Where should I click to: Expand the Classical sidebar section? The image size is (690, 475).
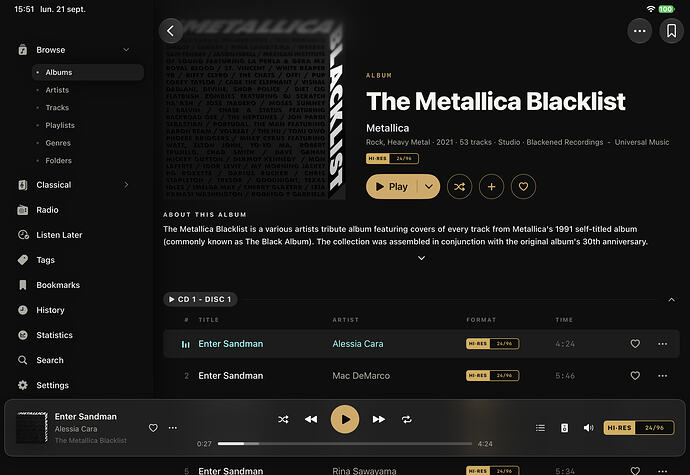pyautogui.click(x=126, y=185)
